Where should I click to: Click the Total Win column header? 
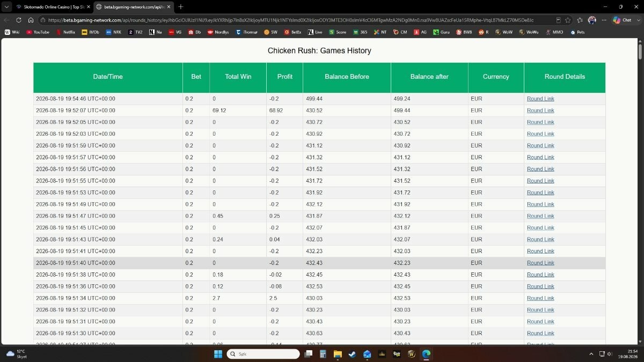238,77
